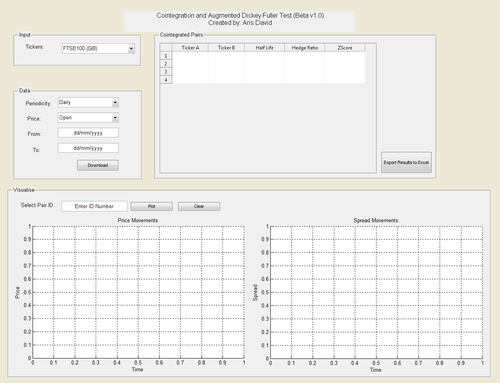Screen dimensions: 500x383
Task: Open the Tickers dropdown showing FTSE100
Action: pyautogui.click(x=98, y=49)
